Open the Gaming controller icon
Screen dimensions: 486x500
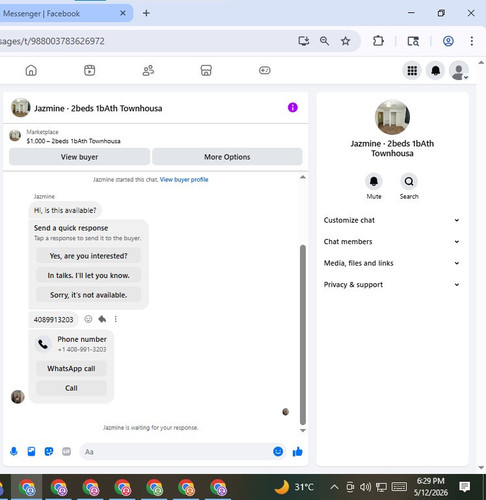(x=265, y=70)
